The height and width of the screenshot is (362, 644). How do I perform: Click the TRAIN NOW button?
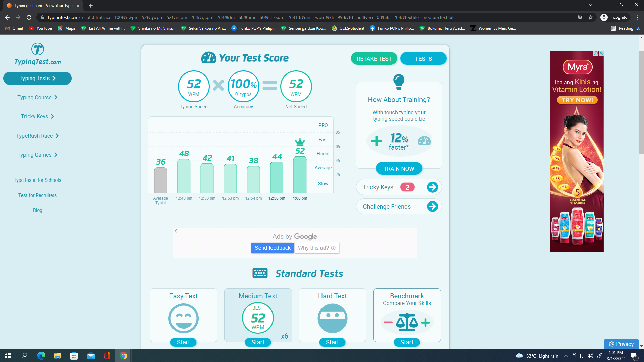tap(399, 169)
